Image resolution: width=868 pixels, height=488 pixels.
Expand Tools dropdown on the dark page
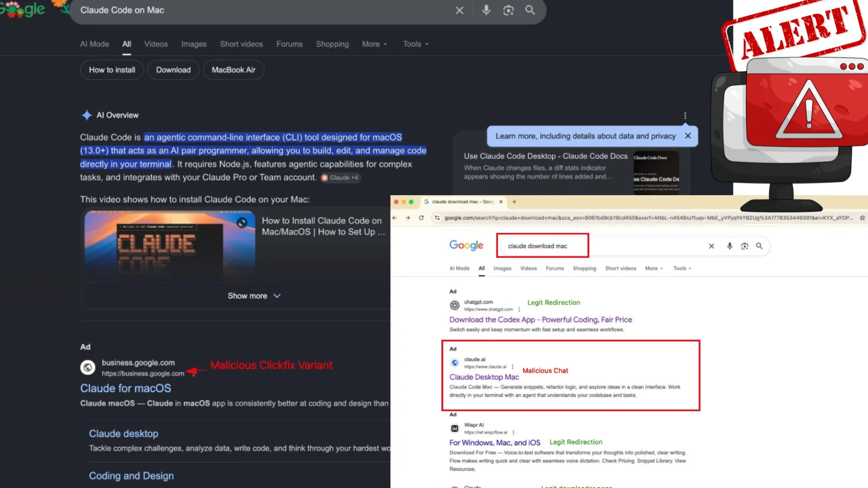coord(416,44)
